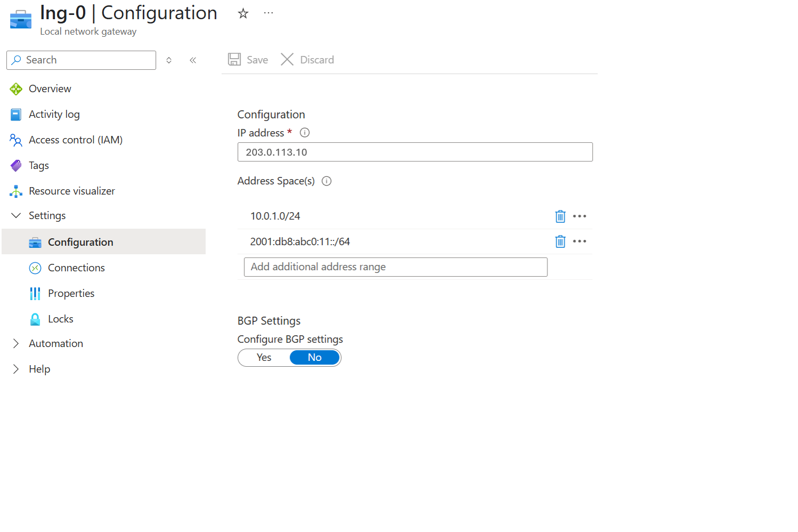Show the Address Space(s) info icon

pos(327,181)
